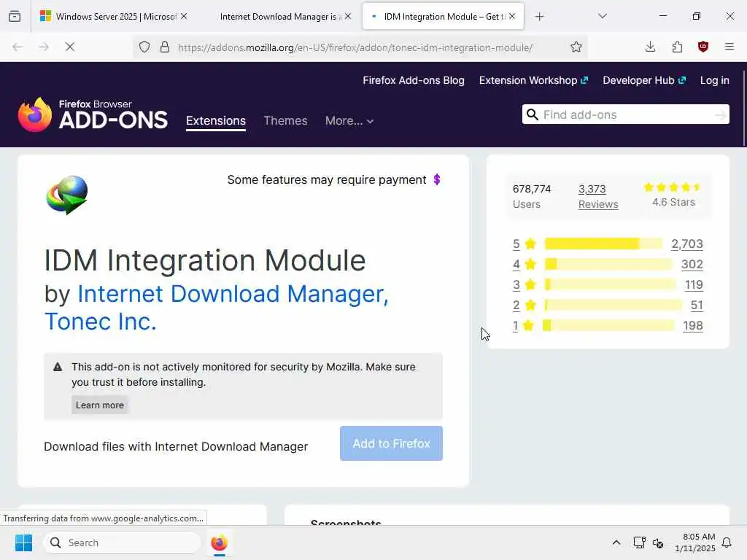Open the Extensions puzzle icon
This screenshot has width=747, height=560.
point(677,47)
